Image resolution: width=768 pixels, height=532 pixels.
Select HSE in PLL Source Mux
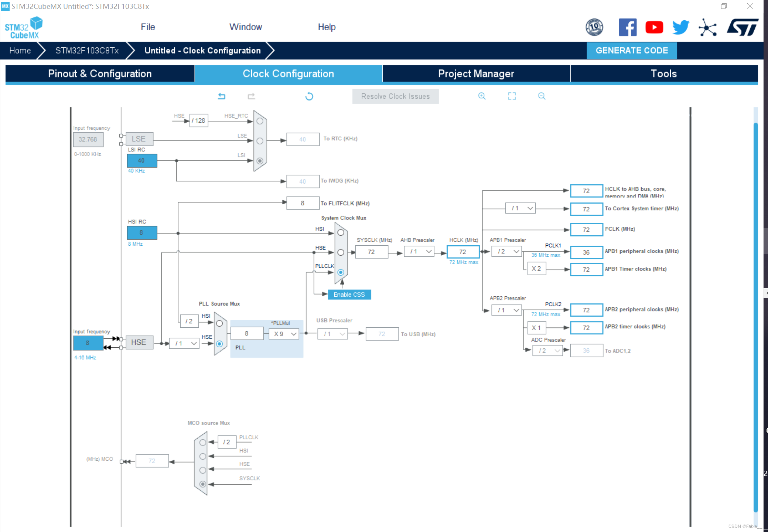(x=219, y=344)
